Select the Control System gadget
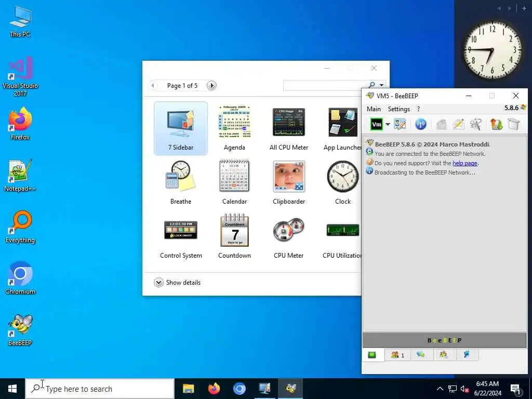This screenshot has width=532, height=399. pyautogui.click(x=180, y=236)
